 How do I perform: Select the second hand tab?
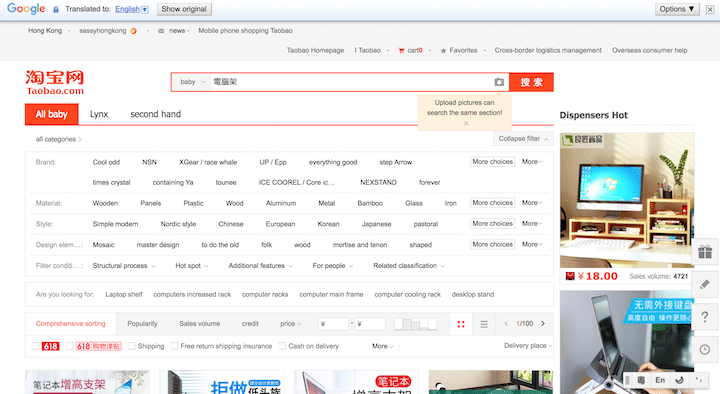point(156,114)
